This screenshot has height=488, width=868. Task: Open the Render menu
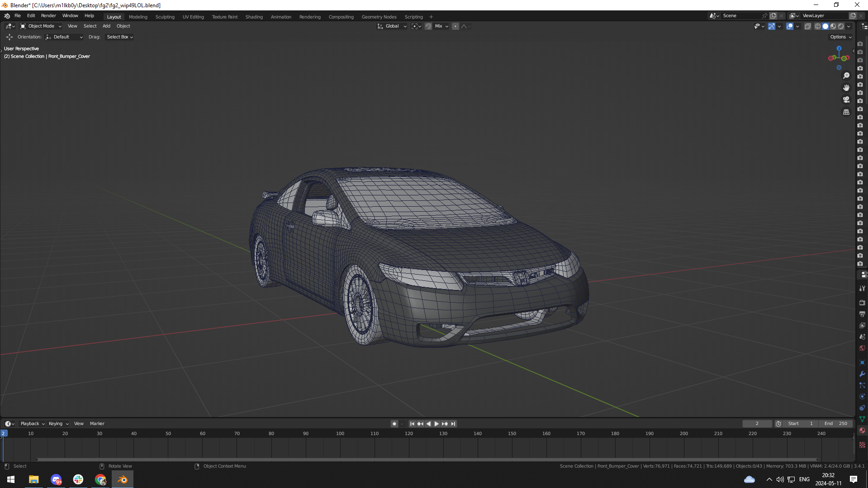tap(48, 15)
